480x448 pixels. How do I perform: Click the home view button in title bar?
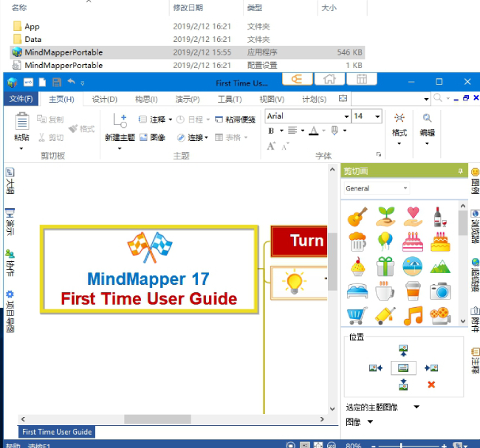click(329, 79)
